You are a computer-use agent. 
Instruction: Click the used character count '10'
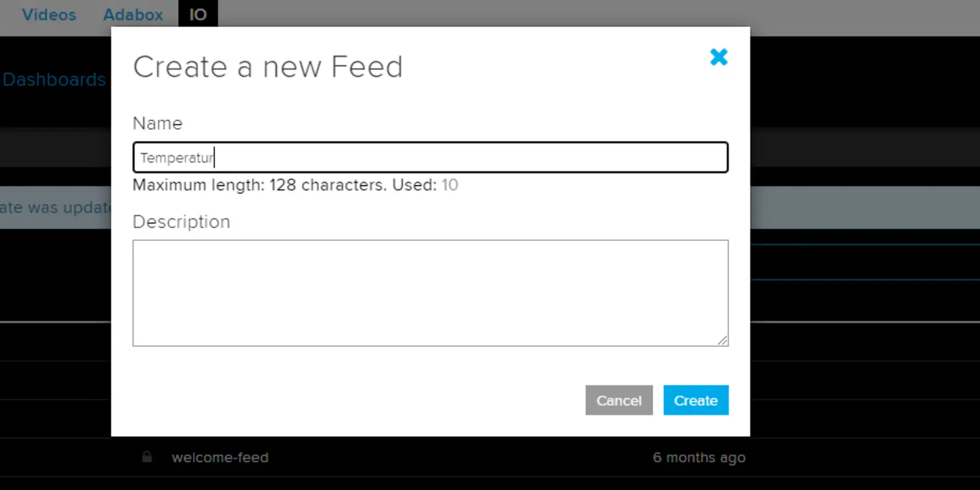(x=450, y=185)
